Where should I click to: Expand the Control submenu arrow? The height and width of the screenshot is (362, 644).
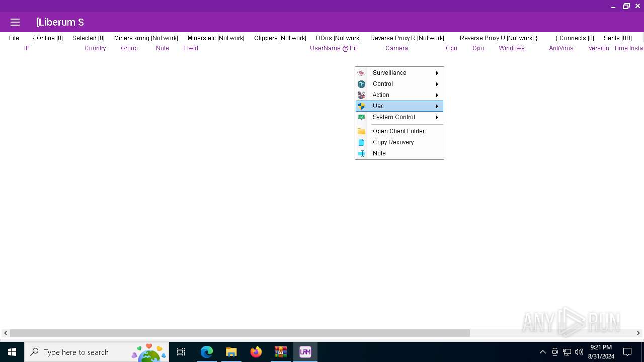click(437, 84)
